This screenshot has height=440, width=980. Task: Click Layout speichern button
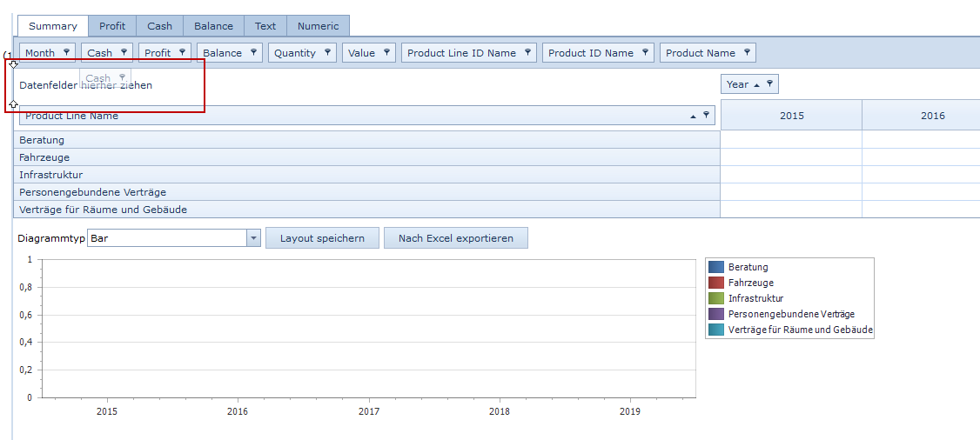(x=322, y=238)
